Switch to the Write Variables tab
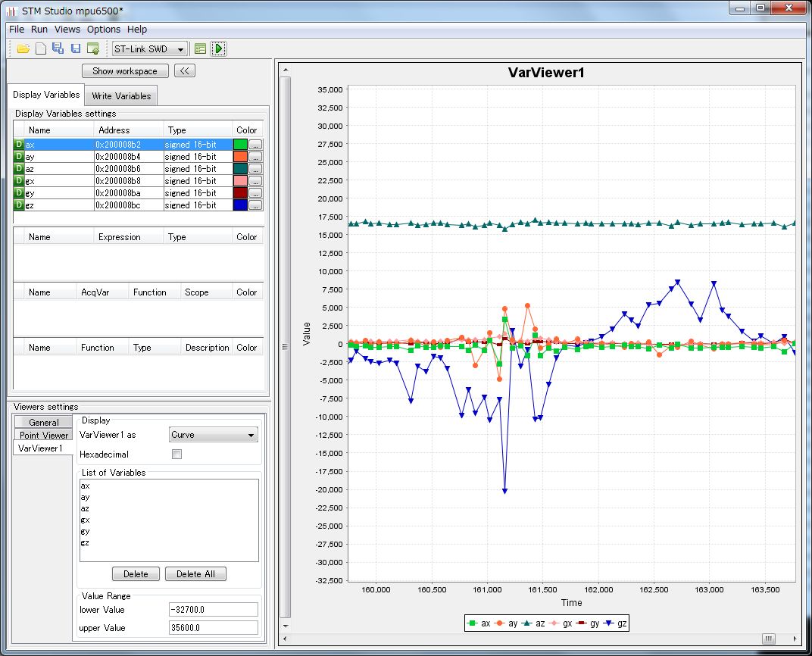Viewport: 812px width, 656px height. pos(121,95)
